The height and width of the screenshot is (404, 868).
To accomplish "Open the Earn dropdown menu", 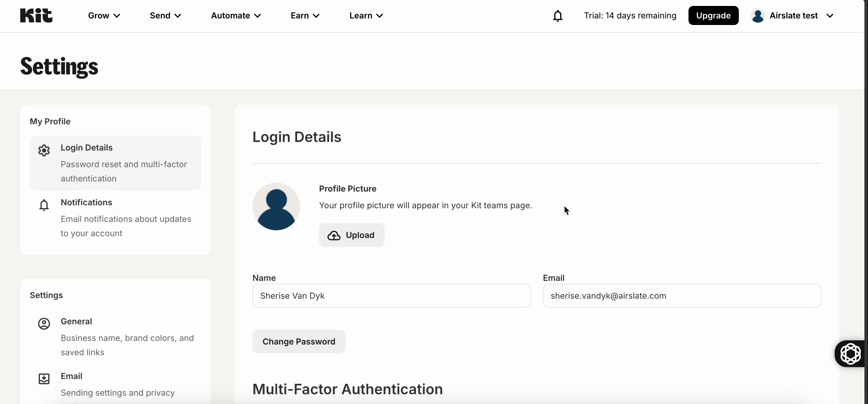I will (305, 16).
